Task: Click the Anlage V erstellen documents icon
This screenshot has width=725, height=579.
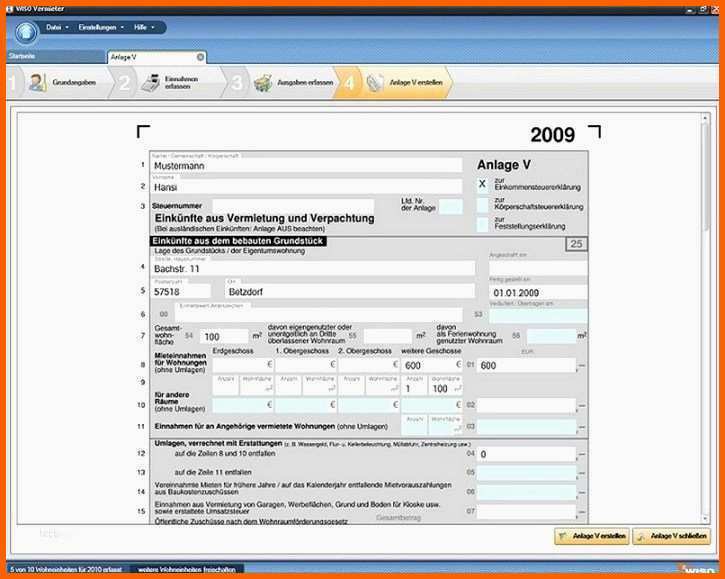Action: coord(375,82)
